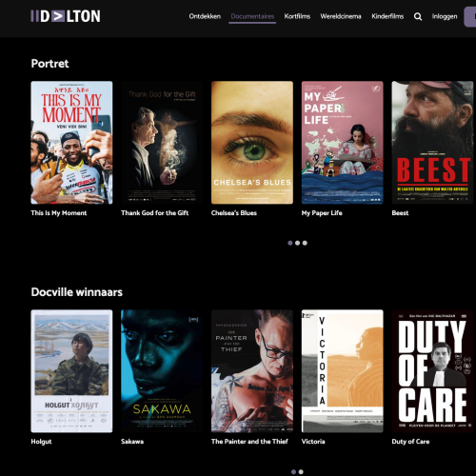Select third Portret carousel page dot
Screen dimensions: 476x476
tap(305, 243)
